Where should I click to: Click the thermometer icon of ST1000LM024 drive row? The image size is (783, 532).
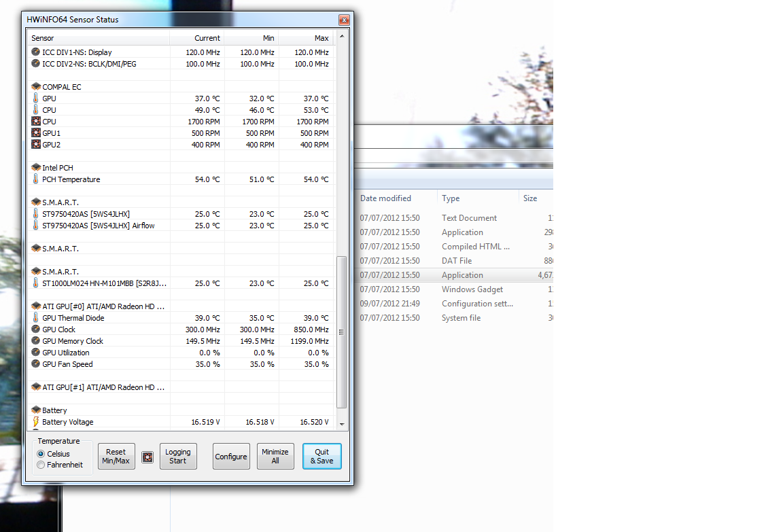pos(35,283)
